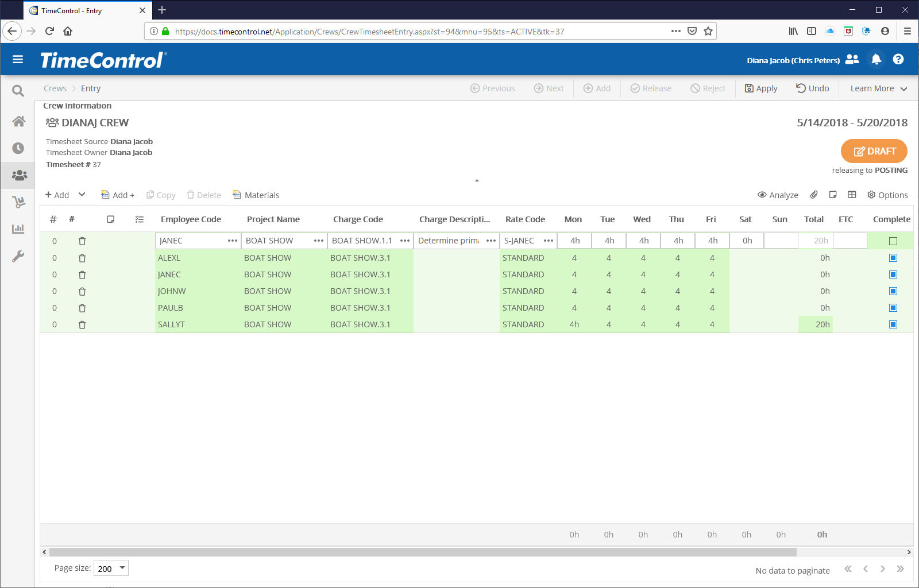Toggle the Complete checkbox for the SALLYT row
Viewport: 919px width, 588px height.
pyautogui.click(x=893, y=324)
